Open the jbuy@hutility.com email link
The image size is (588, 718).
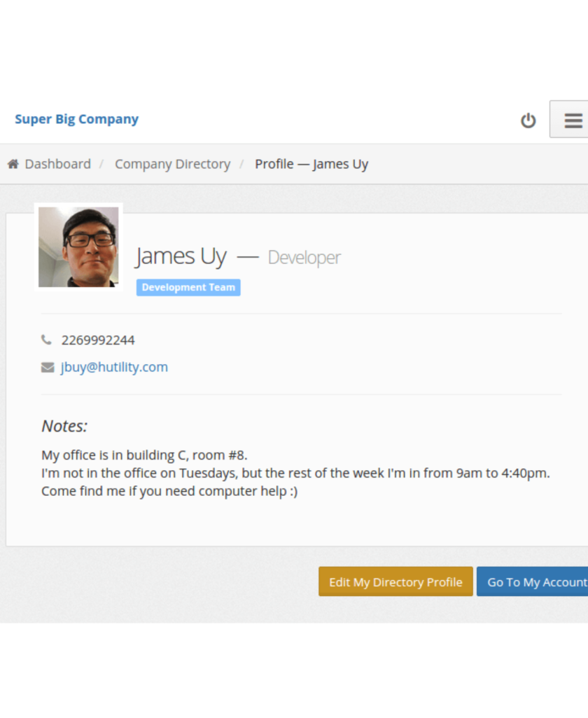point(114,367)
